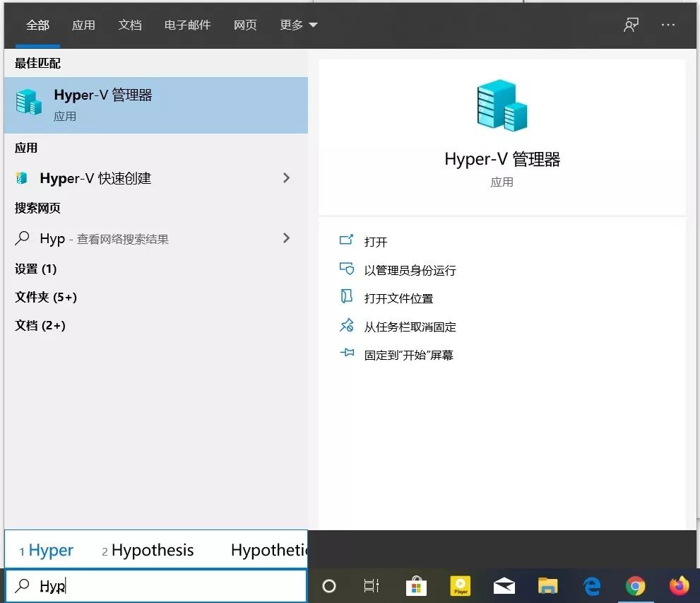Click Hyper-V 管理器 title in preview pane

click(x=502, y=159)
